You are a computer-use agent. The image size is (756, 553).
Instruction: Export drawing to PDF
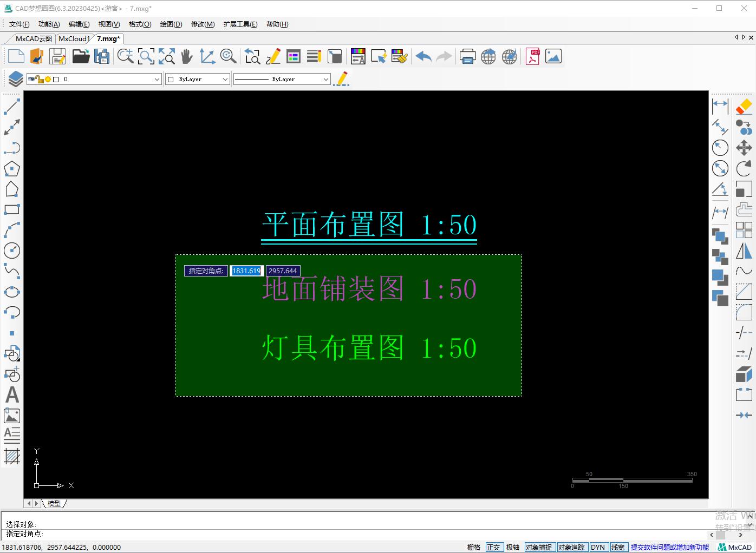point(532,56)
